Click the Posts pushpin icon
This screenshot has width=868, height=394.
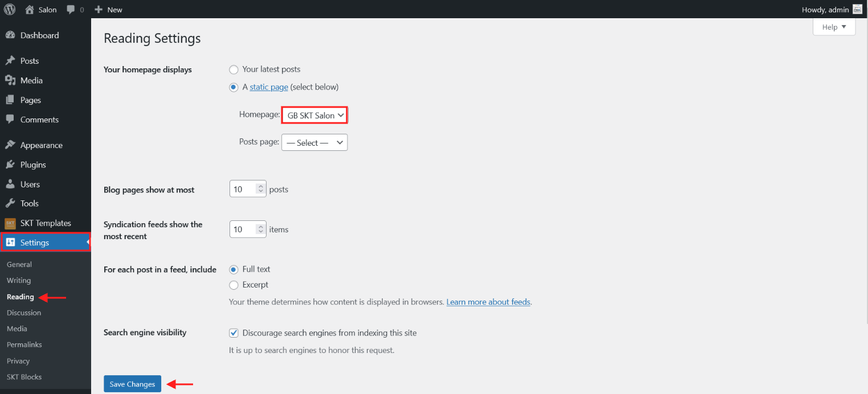10,61
